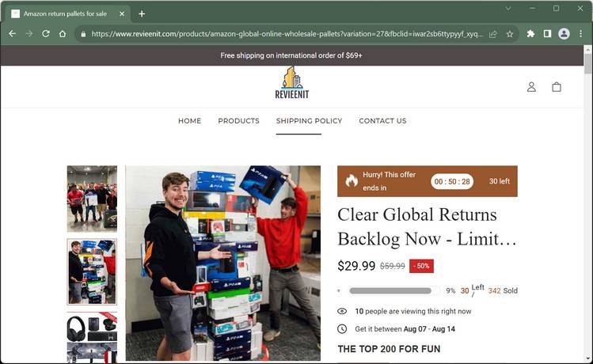This screenshot has height=364, width=593.
Task: Open the shopping bag cart icon
Action: pyautogui.click(x=557, y=87)
